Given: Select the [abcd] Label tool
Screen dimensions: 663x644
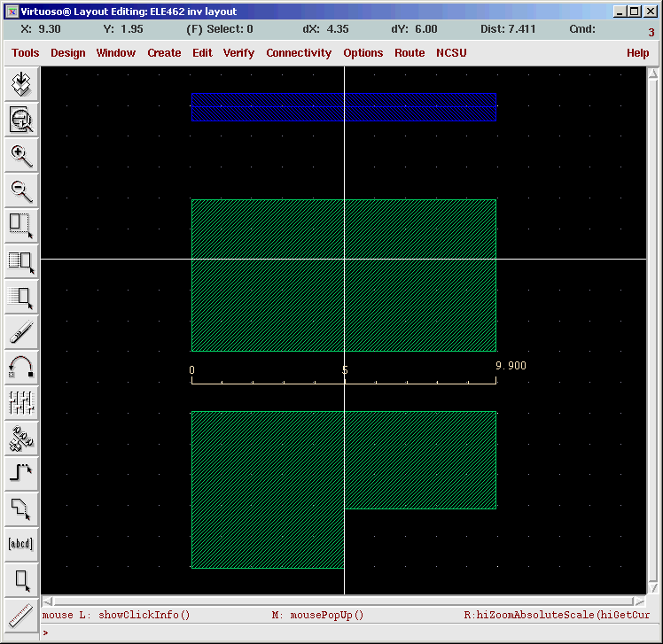Looking at the screenshot, I should [x=21, y=544].
